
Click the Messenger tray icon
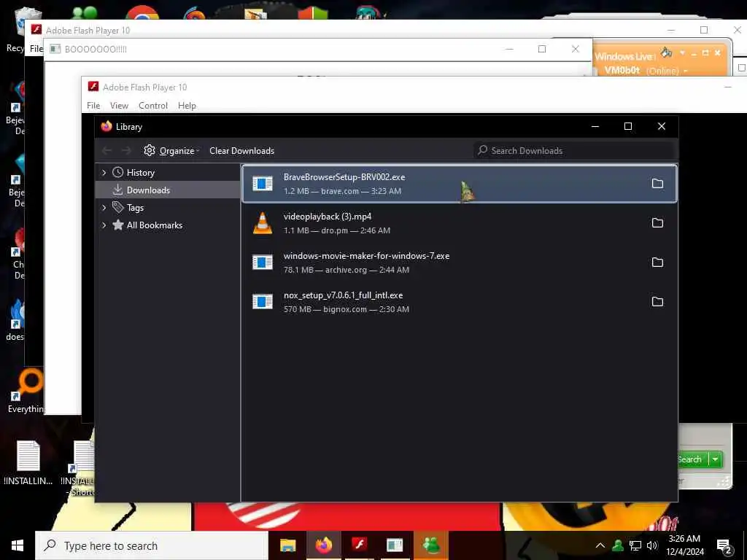pyautogui.click(x=618, y=545)
